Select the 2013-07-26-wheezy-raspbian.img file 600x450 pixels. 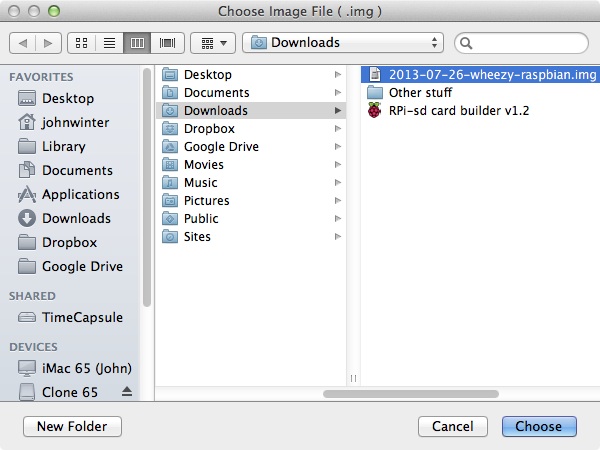[464, 74]
